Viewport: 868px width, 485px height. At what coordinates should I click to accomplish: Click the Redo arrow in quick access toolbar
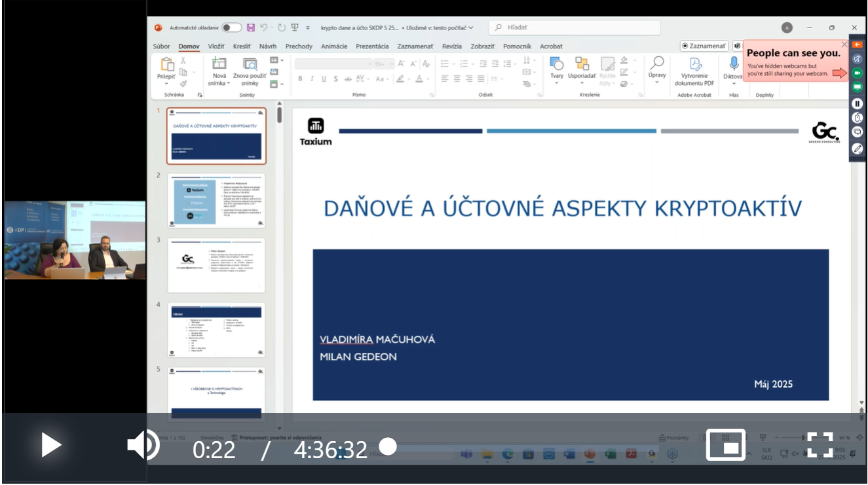coord(282,27)
